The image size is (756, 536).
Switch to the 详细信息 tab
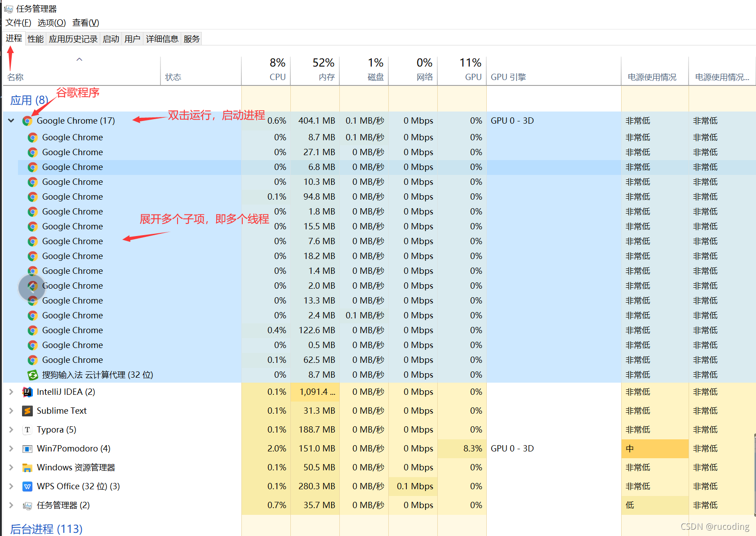pyautogui.click(x=162, y=39)
